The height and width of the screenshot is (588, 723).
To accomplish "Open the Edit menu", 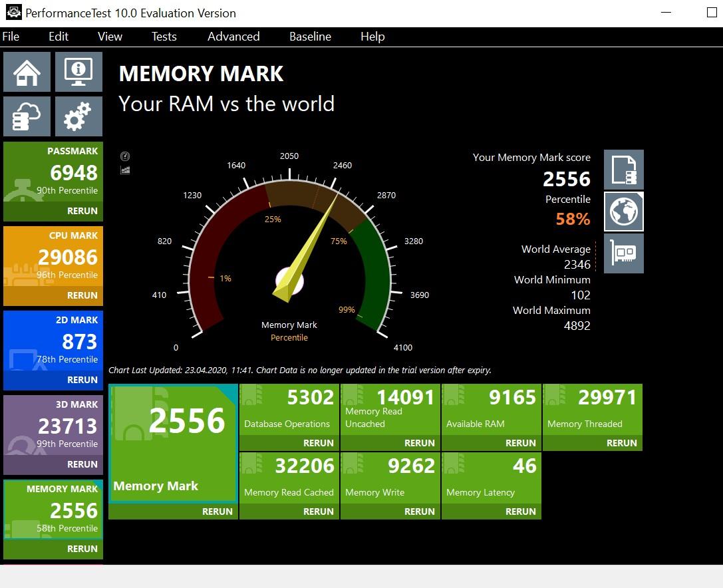I will [59, 37].
